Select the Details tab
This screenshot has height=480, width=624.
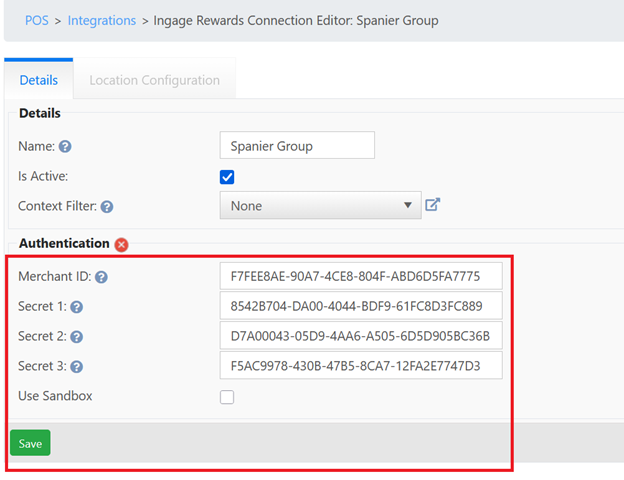(x=39, y=80)
